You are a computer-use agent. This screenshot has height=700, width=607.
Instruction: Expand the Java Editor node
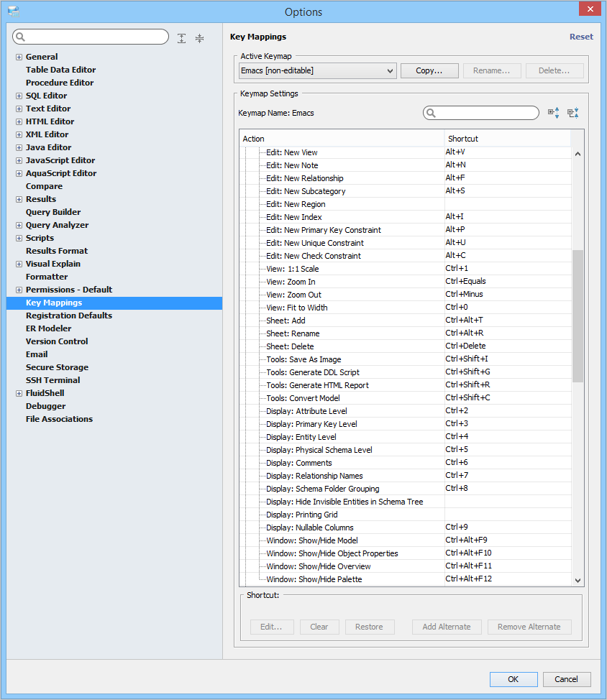pyautogui.click(x=19, y=148)
